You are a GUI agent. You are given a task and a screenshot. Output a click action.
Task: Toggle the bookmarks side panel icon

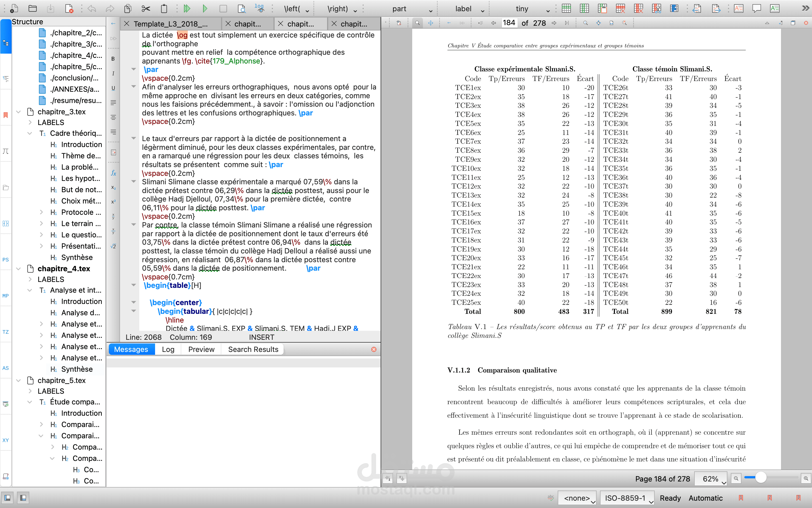coord(6,115)
